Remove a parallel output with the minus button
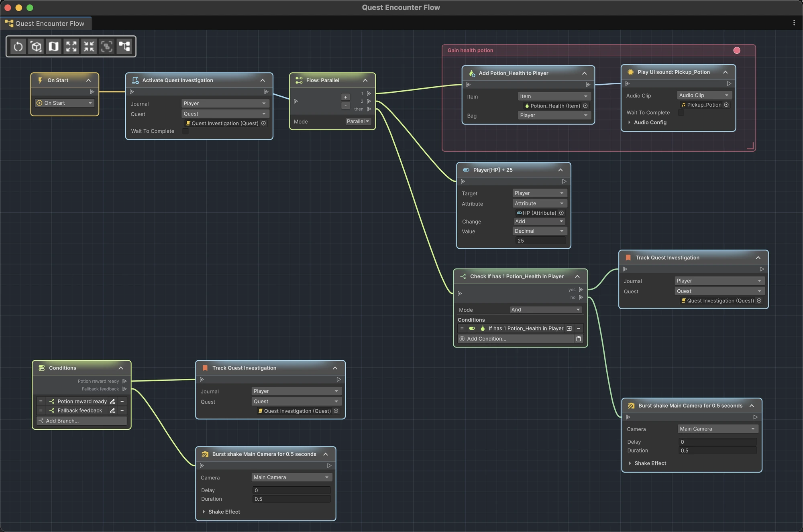Image resolution: width=803 pixels, height=532 pixels. [345, 106]
